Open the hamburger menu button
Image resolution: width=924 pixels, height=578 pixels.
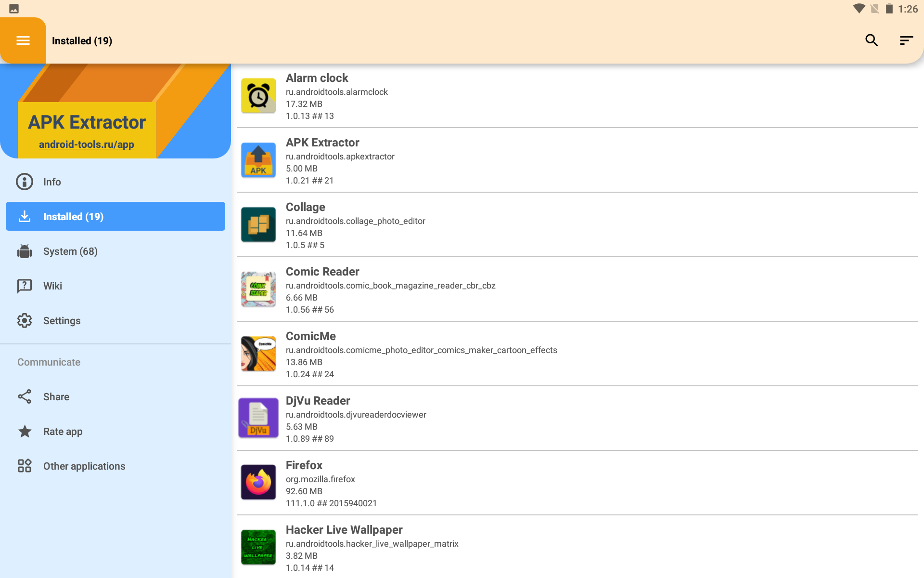(x=23, y=40)
